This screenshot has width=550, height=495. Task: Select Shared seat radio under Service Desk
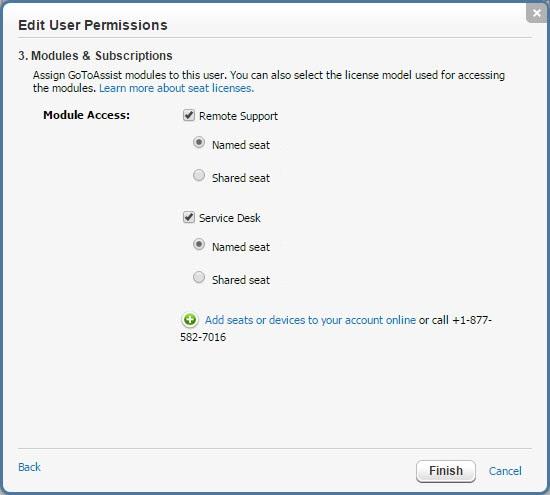(199, 277)
